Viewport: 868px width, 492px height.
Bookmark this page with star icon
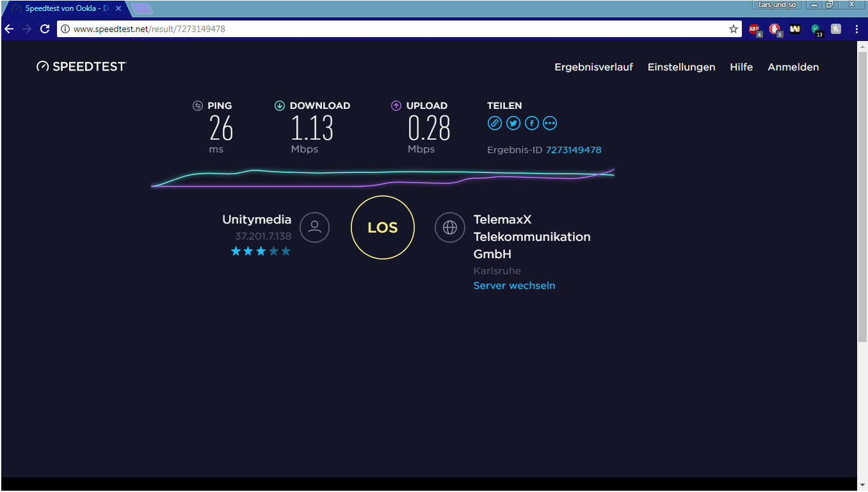734,29
